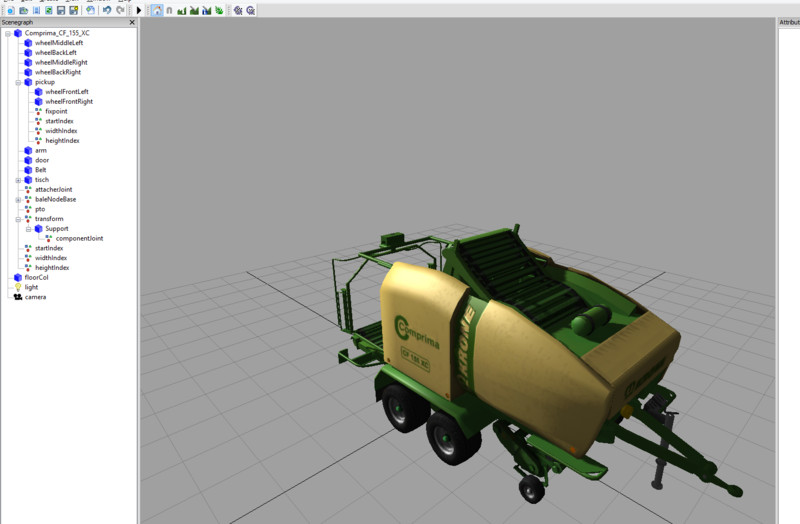Expand the tisch node
Image resolution: width=800 pixels, height=524 pixels.
(x=18, y=181)
